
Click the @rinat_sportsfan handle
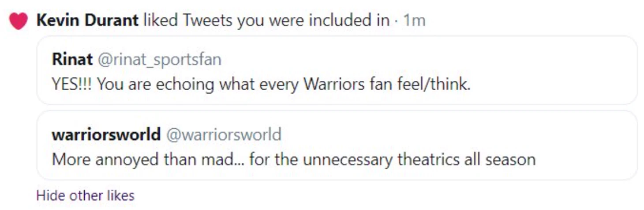point(159,60)
